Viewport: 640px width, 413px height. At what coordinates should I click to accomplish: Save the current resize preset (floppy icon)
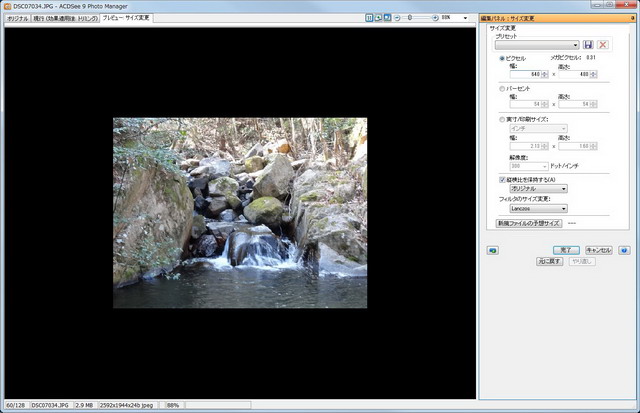(x=588, y=44)
